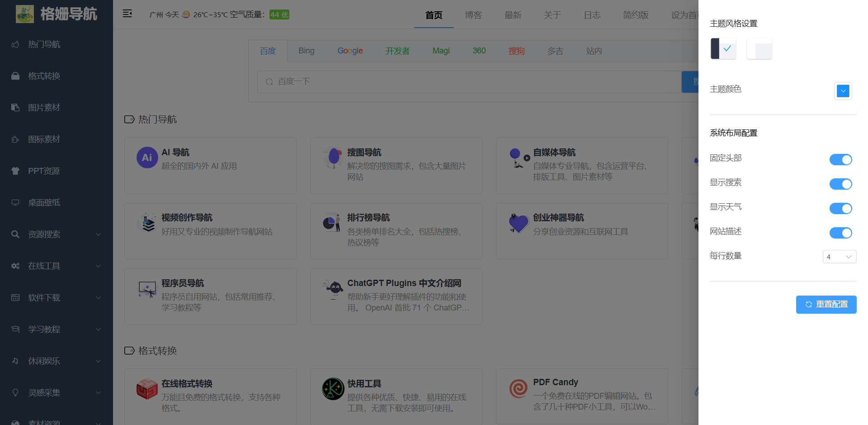Image resolution: width=868 pixels, height=425 pixels.
Task: Select the dark sidebar theme style
Action: tap(723, 48)
